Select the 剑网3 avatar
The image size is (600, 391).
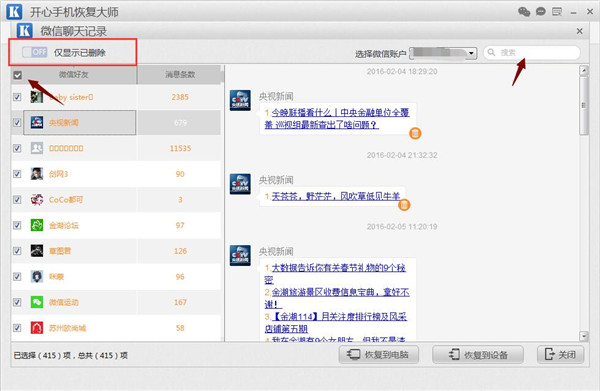(x=37, y=174)
